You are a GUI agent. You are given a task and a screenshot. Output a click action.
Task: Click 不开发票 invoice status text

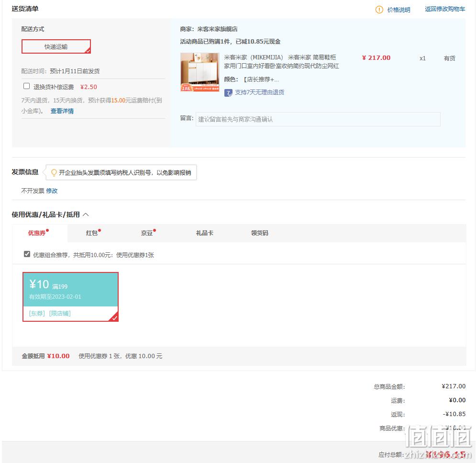[x=33, y=191]
